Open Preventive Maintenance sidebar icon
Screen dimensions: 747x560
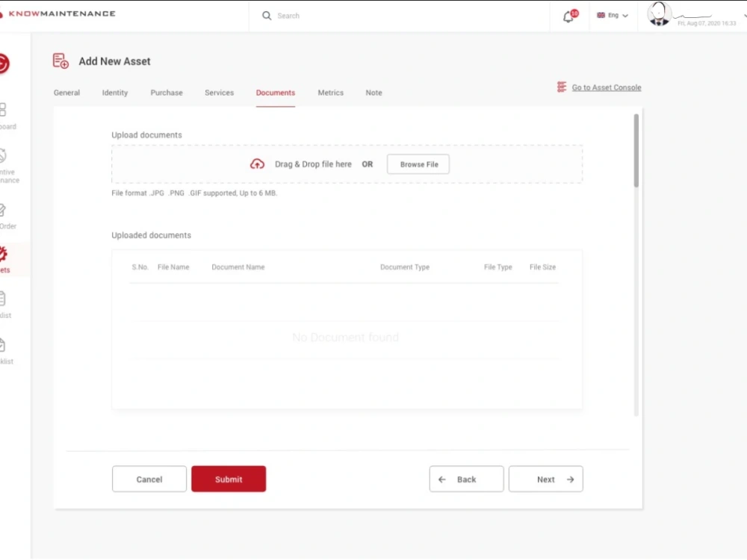coord(3,155)
